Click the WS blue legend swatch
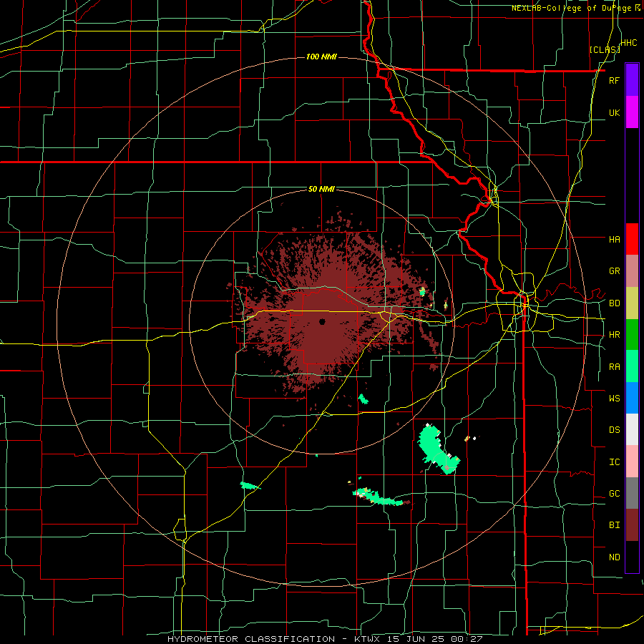644x644 pixels. [x=632, y=398]
